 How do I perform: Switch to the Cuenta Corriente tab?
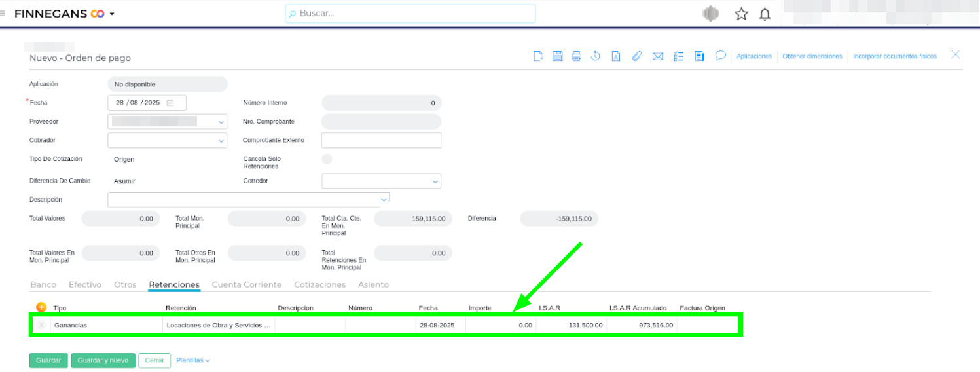246,285
